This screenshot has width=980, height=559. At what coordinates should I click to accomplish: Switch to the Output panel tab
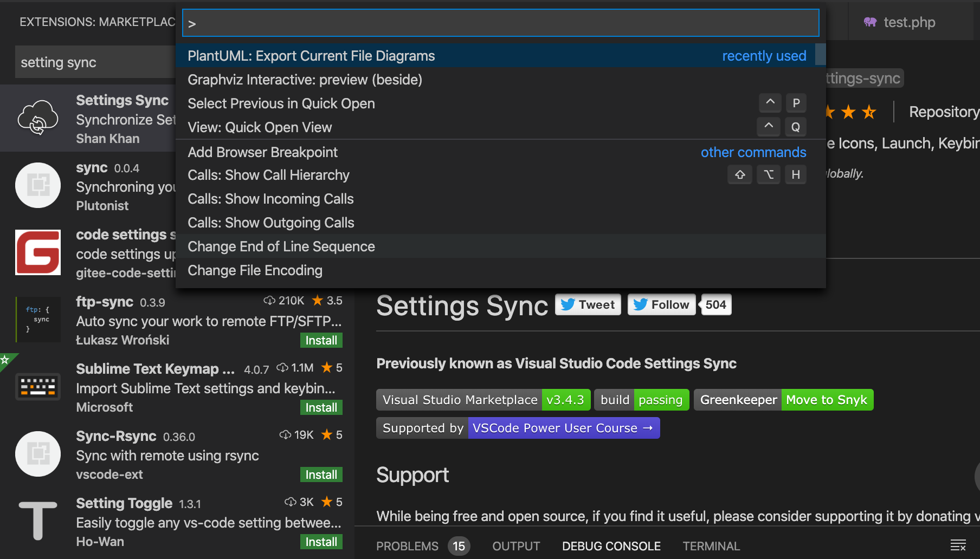pos(516,546)
